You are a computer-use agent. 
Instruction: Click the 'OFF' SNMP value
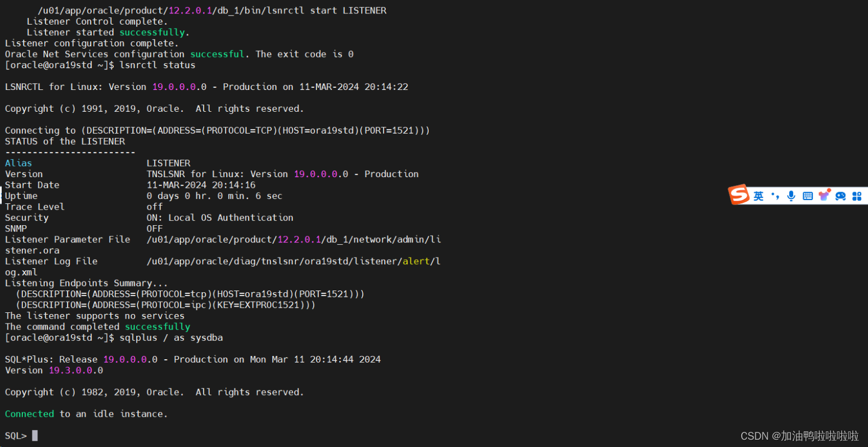coord(155,229)
